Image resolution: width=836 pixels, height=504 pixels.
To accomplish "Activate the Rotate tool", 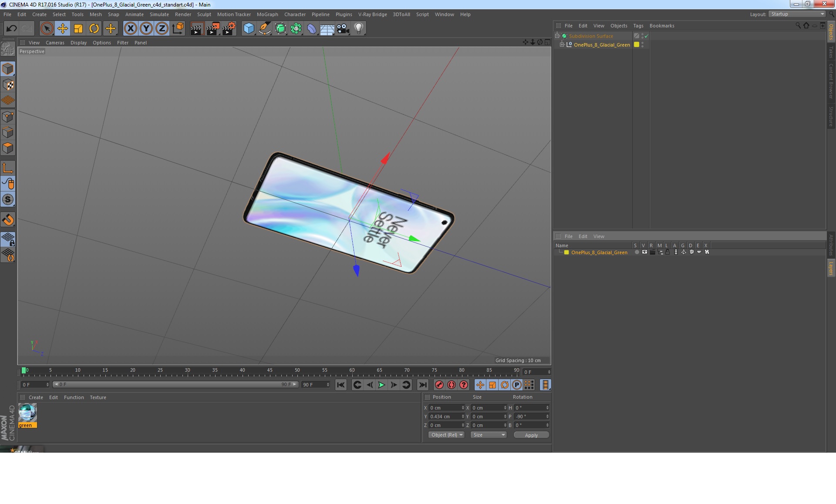I will [94, 29].
